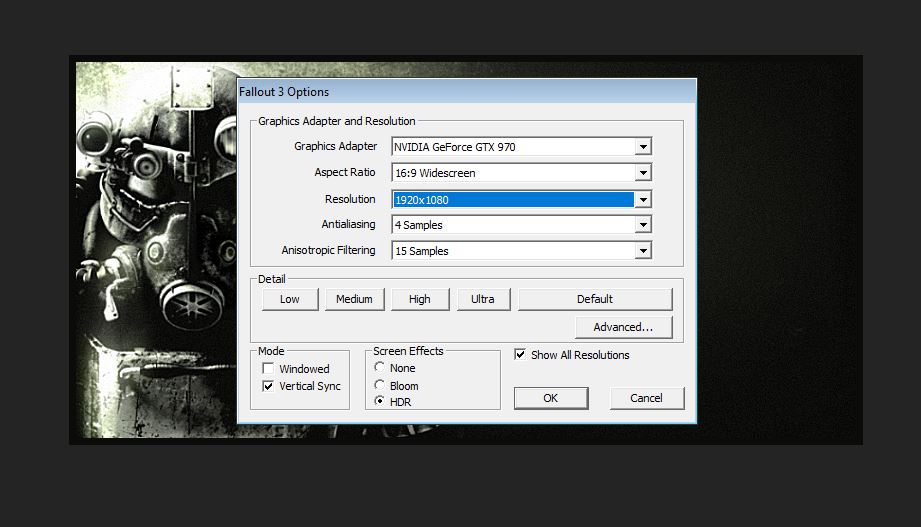The image size is (921, 527).
Task: Open the Advanced... settings
Action: click(x=624, y=327)
